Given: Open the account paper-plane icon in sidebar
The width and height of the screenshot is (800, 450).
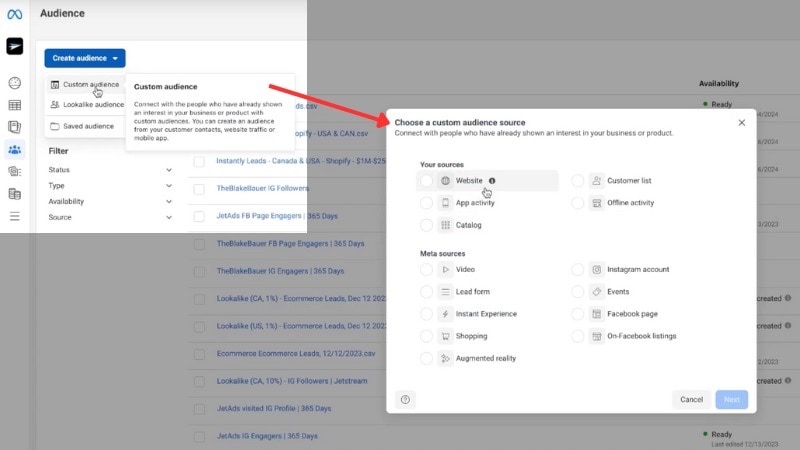Looking at the screenshot, I should tap(14, 46).
